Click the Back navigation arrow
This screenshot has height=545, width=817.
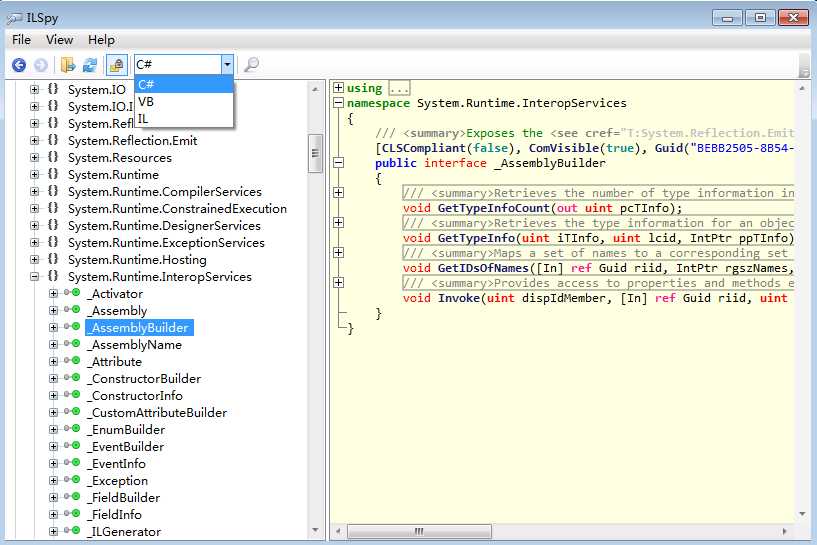pos(19,65)
